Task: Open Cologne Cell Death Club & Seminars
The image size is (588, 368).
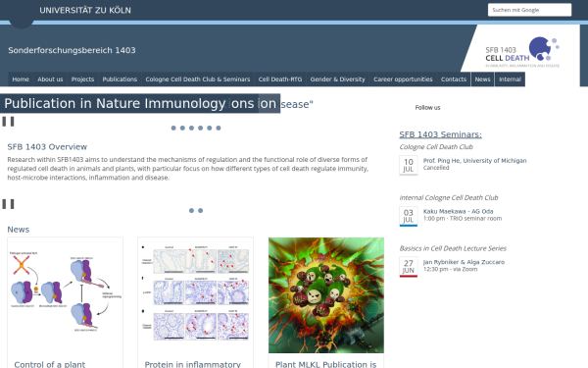Action: [x=198, y=79]
